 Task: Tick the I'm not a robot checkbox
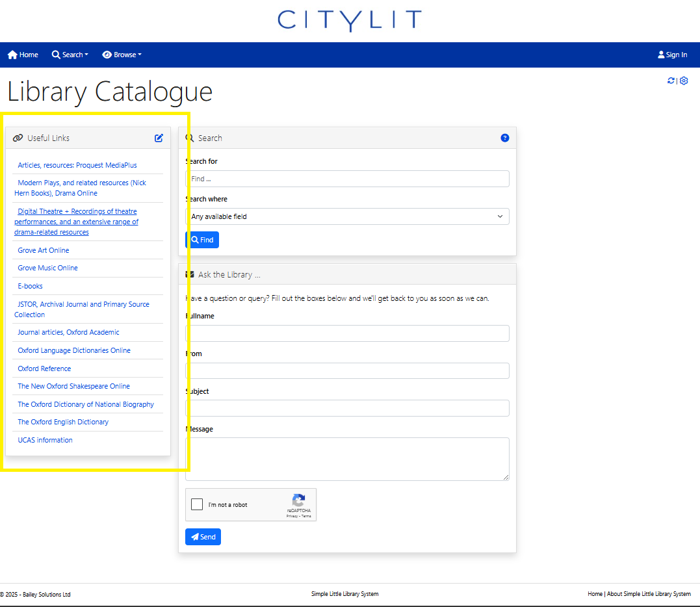(197, 504)
